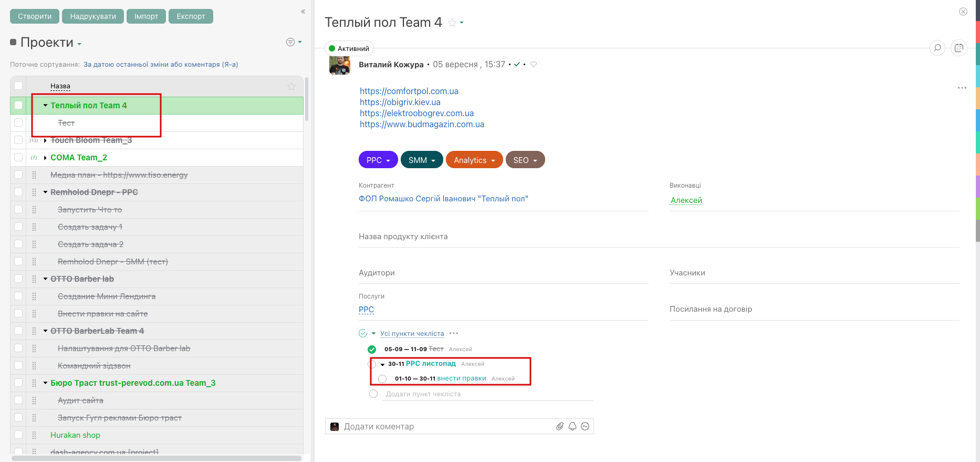
Task: Star the Теплый пол Team 4 title
Action: click(x=452, y=23)
